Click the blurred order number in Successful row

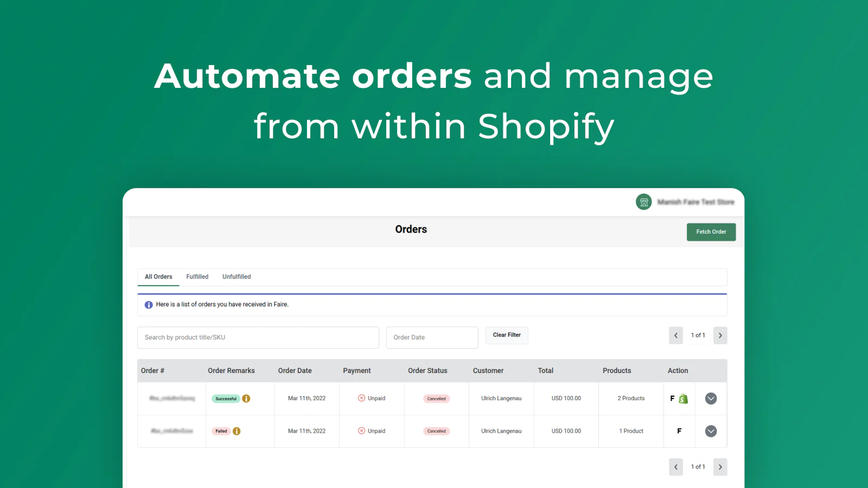tap(172, 399)
